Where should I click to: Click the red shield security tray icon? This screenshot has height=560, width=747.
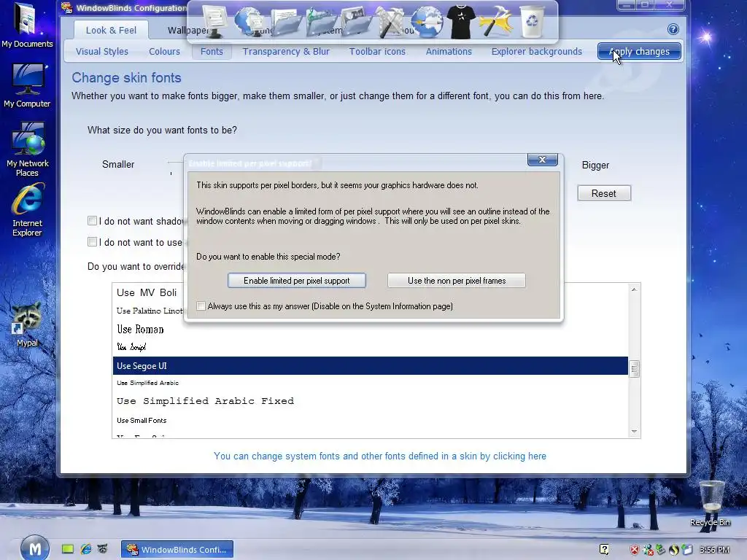[x=635, y=550]
